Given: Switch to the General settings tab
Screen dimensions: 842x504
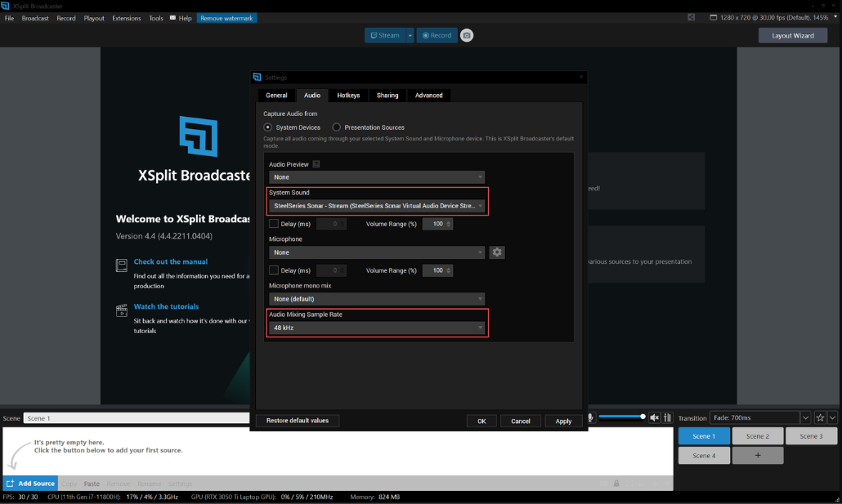Looking at the screenshot, I should 276,96.
